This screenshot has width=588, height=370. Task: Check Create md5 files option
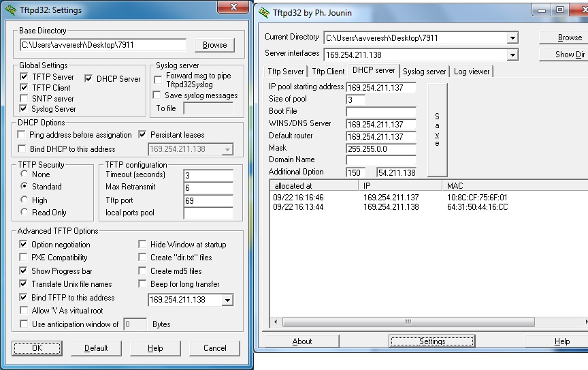(x=142, y=271)
